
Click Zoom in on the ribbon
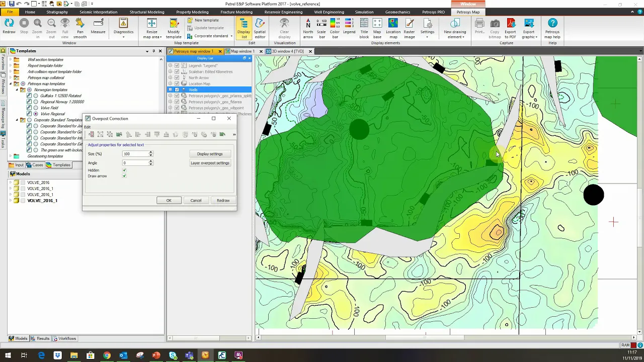click(38, 28)
